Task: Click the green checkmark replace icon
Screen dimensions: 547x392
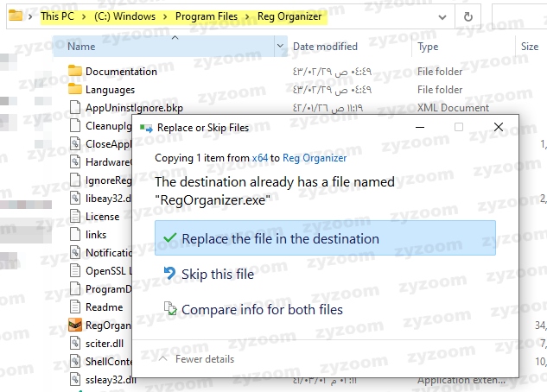Action: tap(170, 238)
